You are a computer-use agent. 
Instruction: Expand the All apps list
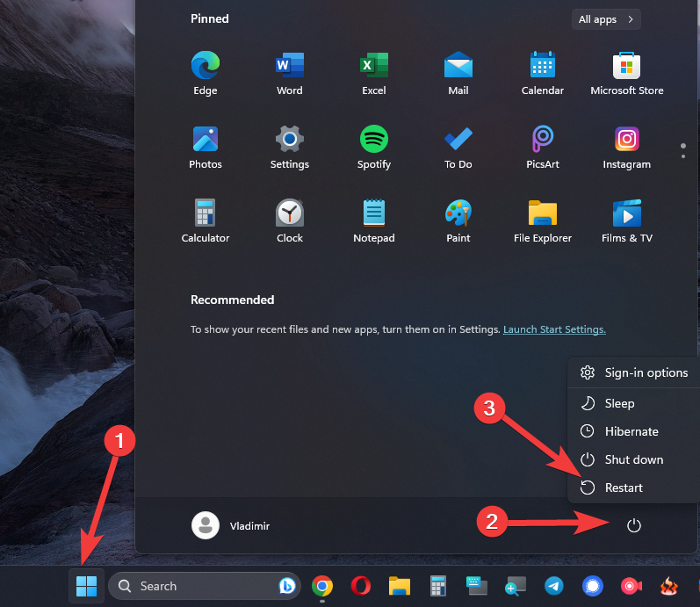[605, 19]
